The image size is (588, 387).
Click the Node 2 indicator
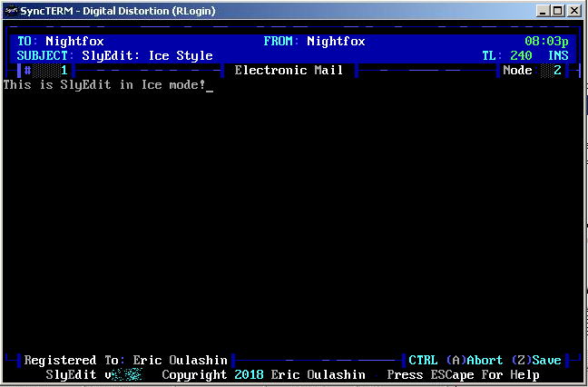pos(532,70)
